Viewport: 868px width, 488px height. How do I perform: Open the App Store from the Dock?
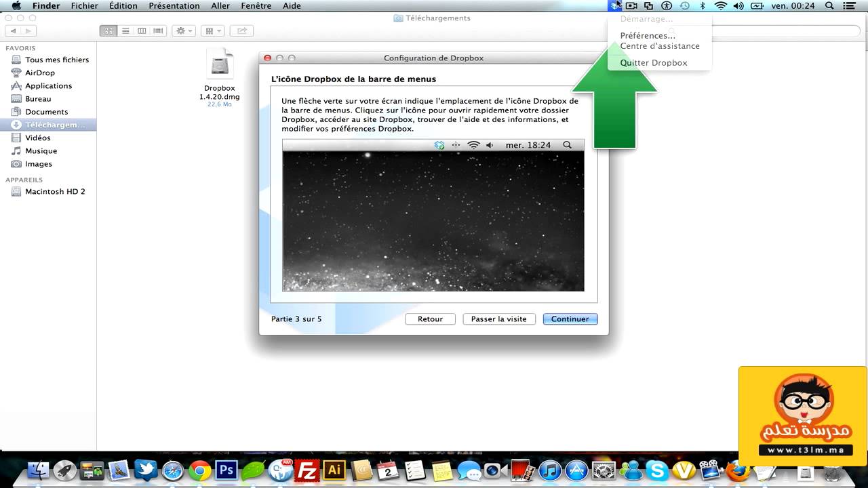(x=576, y=470)
